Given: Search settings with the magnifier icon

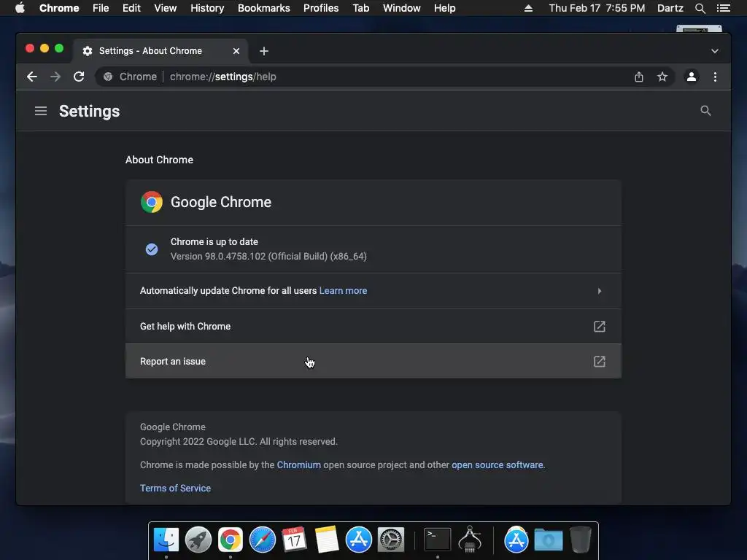Looking at the screenshot, I should point(705,111).
